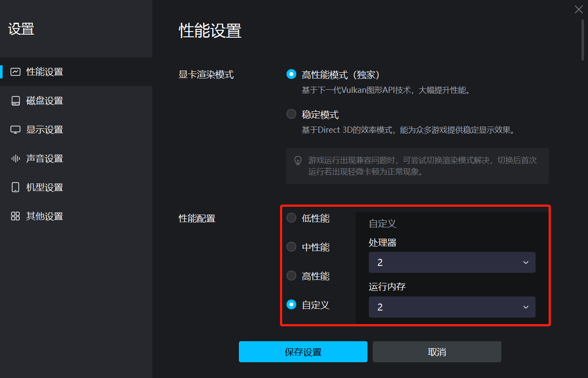Select the 性能设置 sidebar icon
This screenshot has height=378, width=588.
pos(15,71)
